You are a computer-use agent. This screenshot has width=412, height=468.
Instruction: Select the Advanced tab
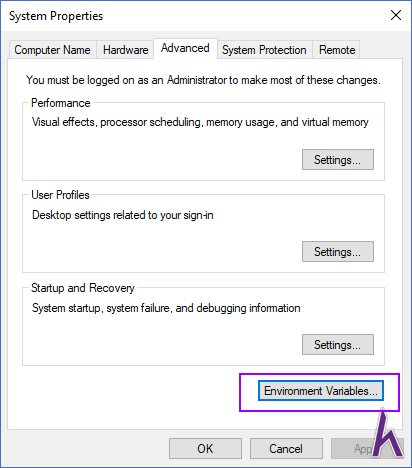click(x=185, y=48)
